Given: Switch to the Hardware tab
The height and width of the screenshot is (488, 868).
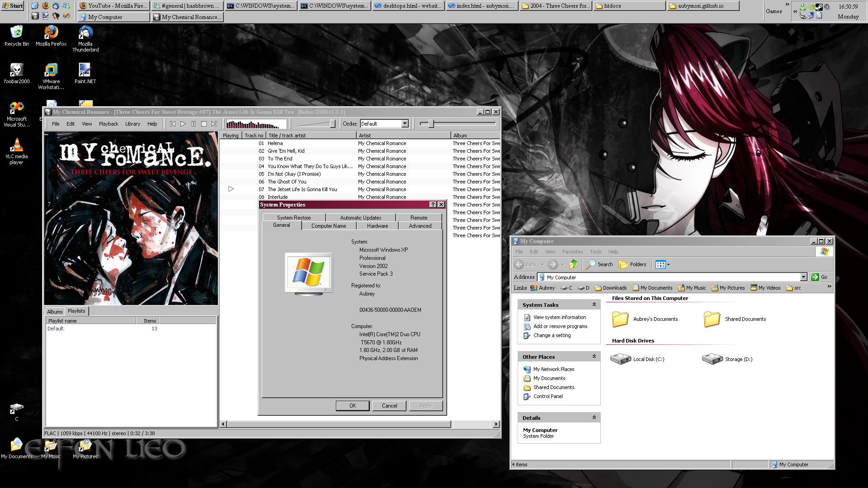Looking at the screenshot, I should (x=377, y=226).
